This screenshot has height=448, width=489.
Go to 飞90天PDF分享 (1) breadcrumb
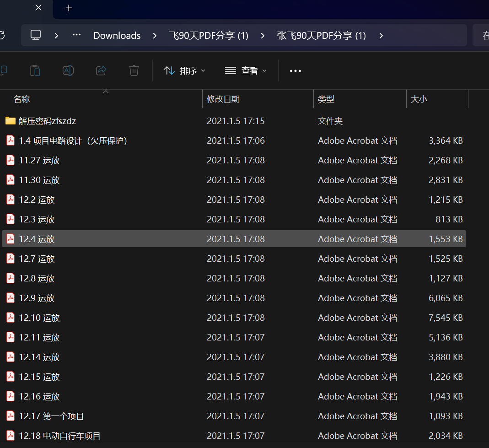[x=209, y=36]
